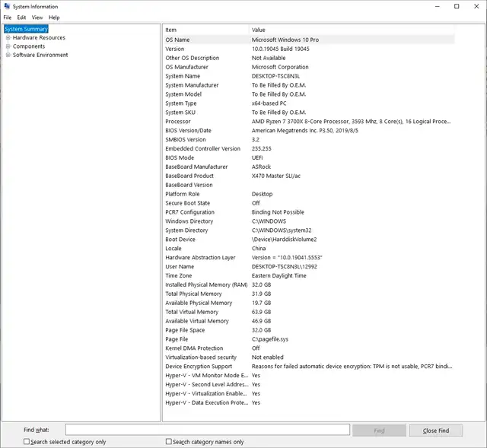The image size is (487, 448).
Task: Click the UEFI value
Action: tap(257, 157)
